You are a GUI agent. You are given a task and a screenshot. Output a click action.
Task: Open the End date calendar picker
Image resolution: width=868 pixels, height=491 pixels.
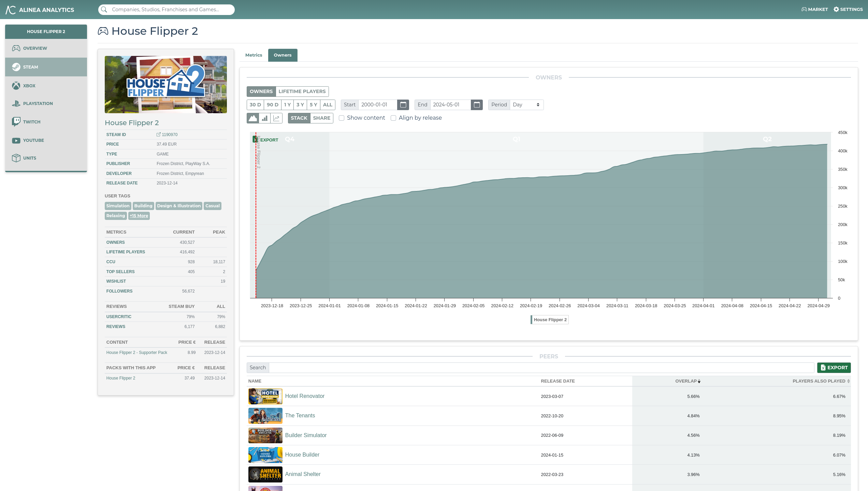coord(477,105)
